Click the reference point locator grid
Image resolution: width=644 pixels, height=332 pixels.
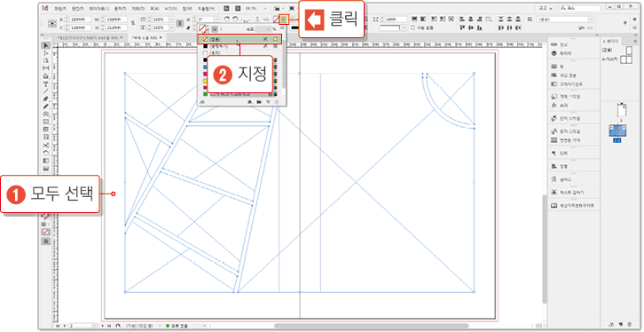52,23
